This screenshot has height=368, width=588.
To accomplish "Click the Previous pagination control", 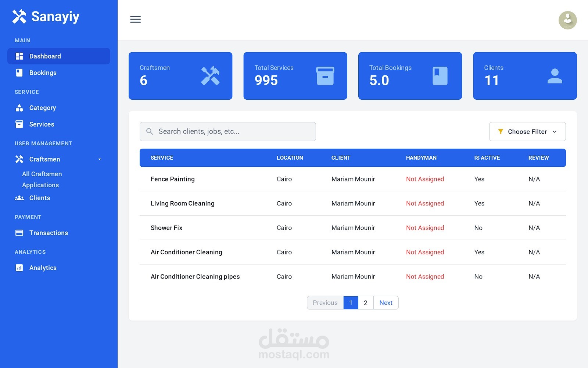I will click(325, 302).
